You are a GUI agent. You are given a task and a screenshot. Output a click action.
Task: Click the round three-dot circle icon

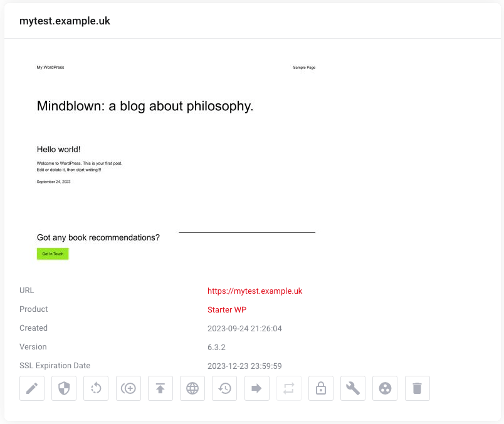pyautogui.click(x=385, y=388)
